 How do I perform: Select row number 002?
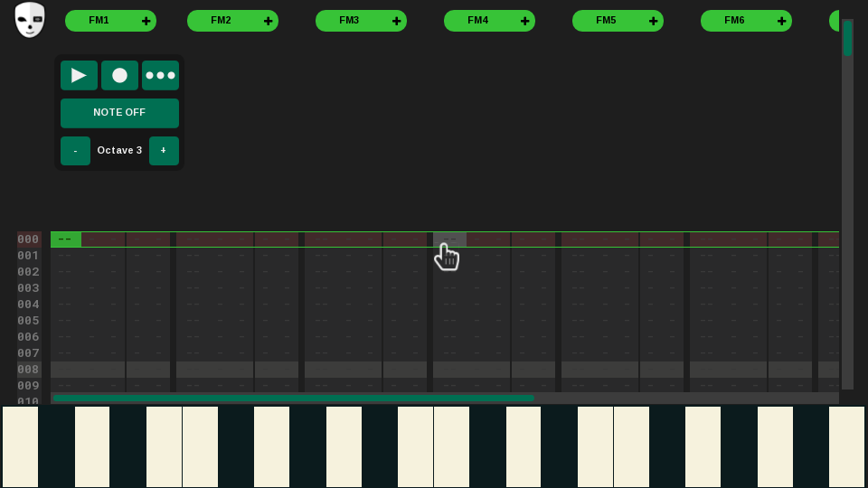click(28, 272)
